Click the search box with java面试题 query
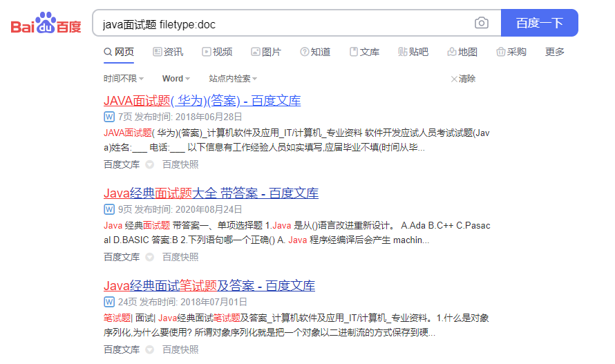This screenshot has width=615, height=364. (296, 23)
